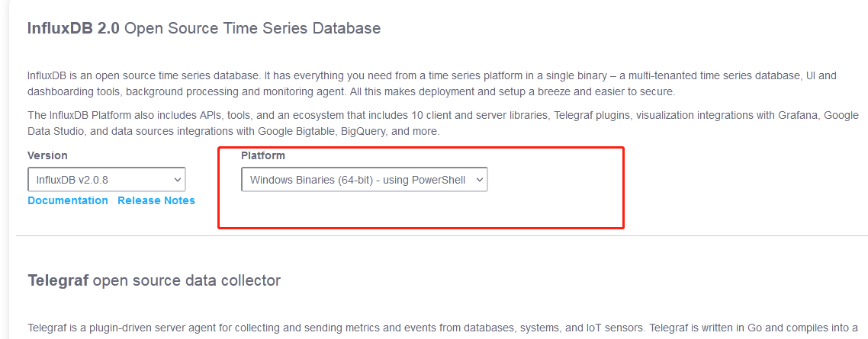The width and height of the screenshot is (868, 339).
Task: Click the chevron arrow on the Platform selector
Action: (479, 180)
